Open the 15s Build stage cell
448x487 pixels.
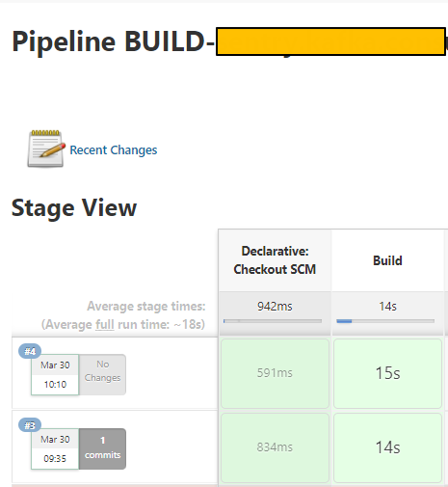(387, 373)
